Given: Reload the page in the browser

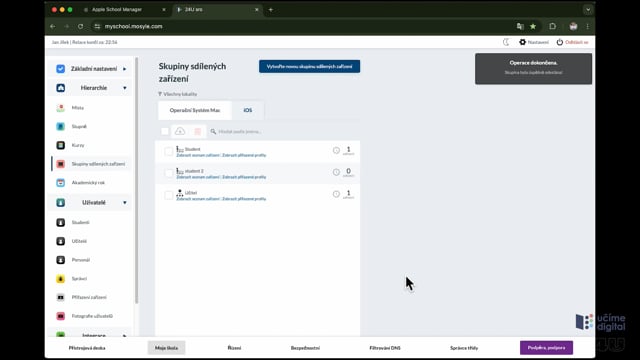Looking at the screenshot, I should (x=80, y=26).
